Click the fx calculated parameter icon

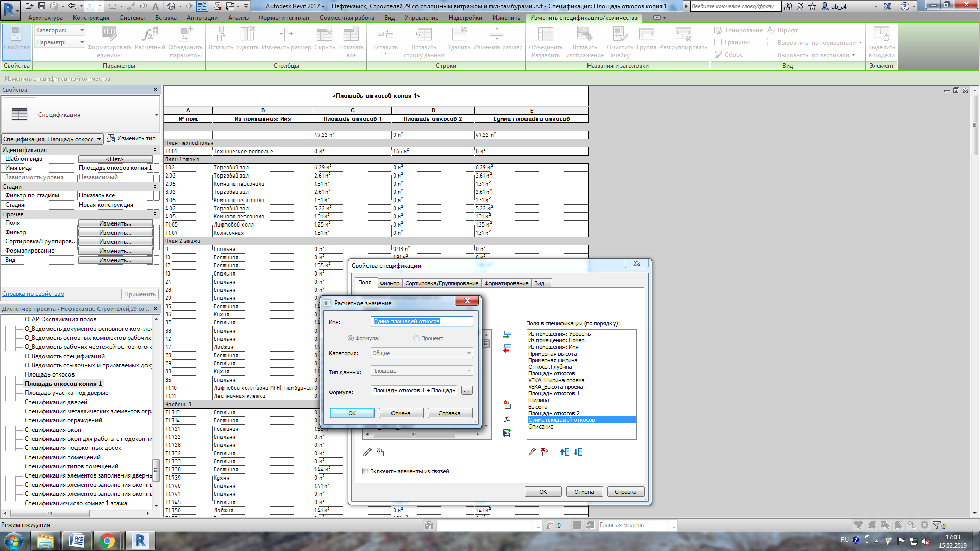[x=507, y=419]
